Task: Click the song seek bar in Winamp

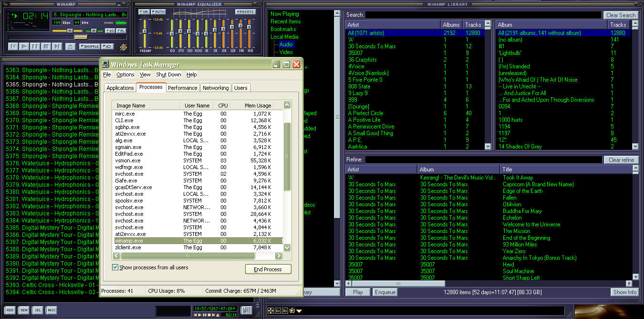Action: 67,37
